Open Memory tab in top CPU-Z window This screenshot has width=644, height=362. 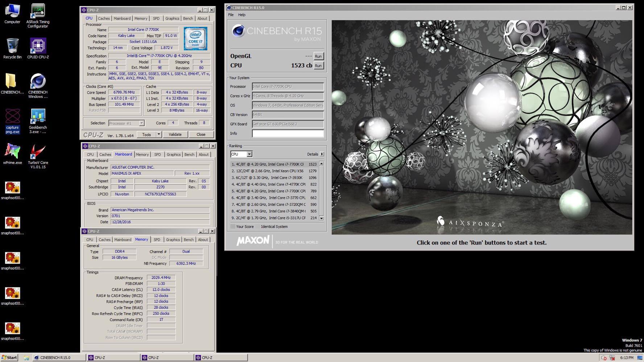pos(141,18)
